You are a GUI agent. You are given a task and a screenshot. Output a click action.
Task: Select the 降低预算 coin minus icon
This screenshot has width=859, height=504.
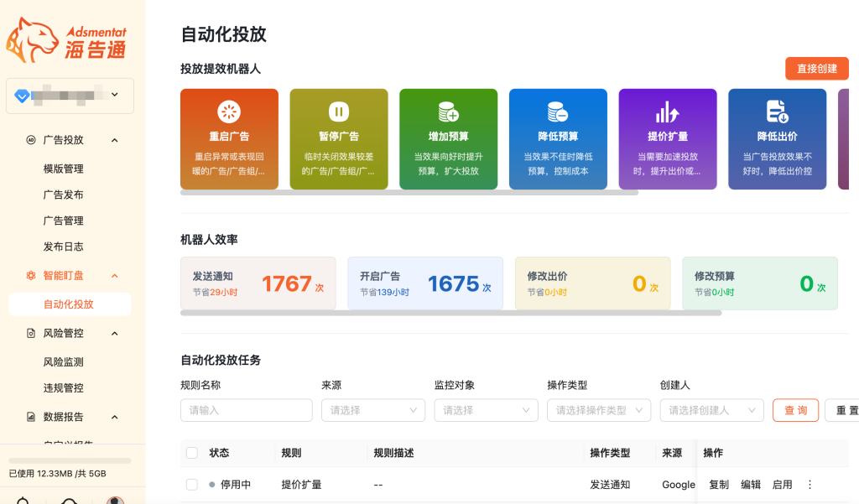point(558,112)
